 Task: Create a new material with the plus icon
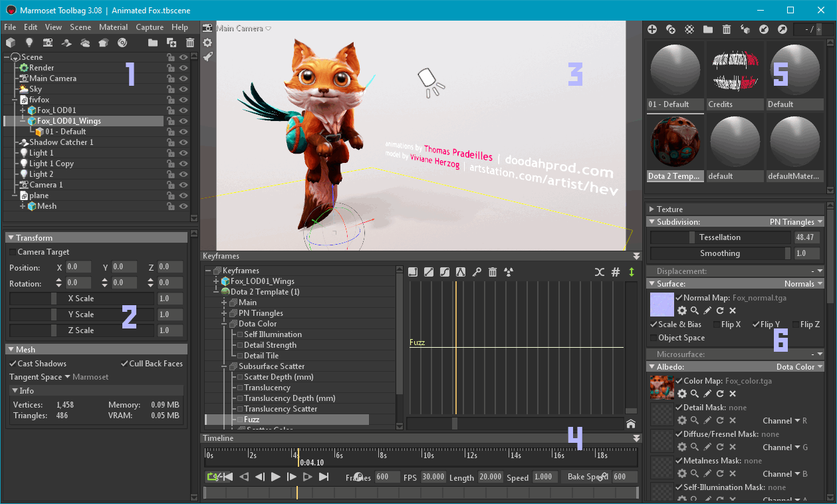[652, 29]
